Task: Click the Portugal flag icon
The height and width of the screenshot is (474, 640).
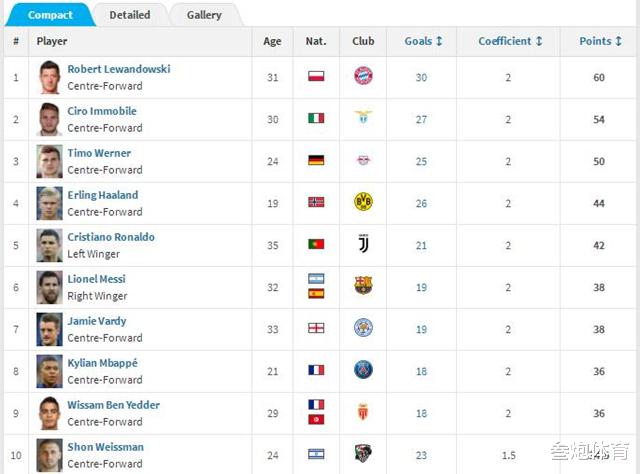Action: click(x=316, y=244)
